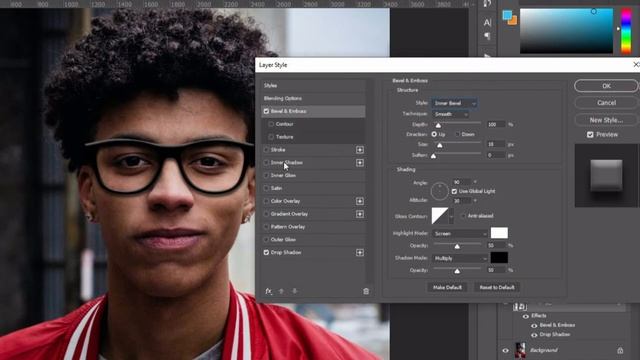Click the Highlight opacity slider handle
Viewport: 640px width, 360px height.
point(457,247)
